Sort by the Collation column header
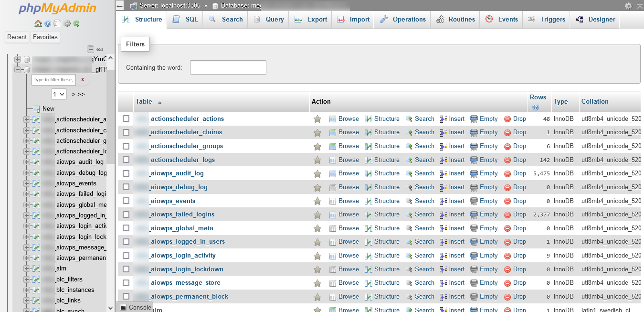Viewport: 644px width, 312px height. point(595,101)
